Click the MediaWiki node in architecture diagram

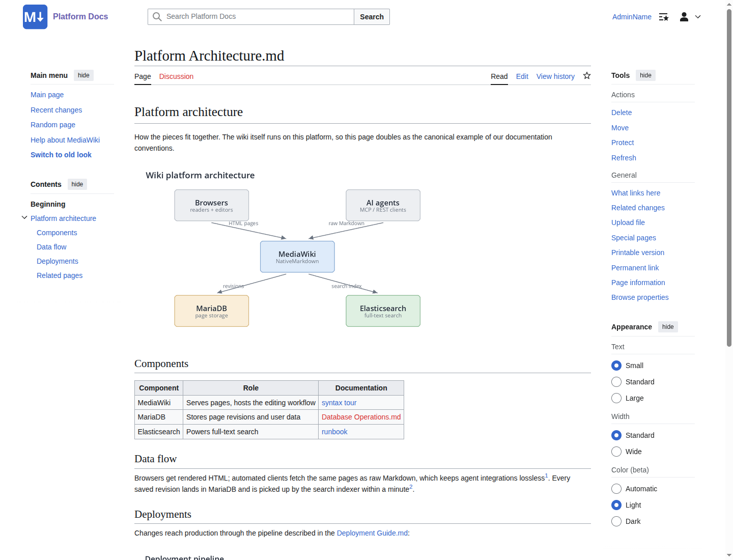click(297, 257)
